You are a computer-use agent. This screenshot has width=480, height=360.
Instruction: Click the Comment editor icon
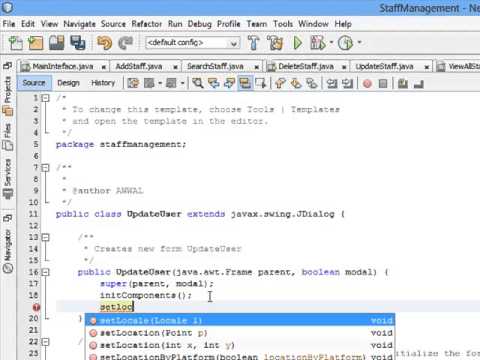pyautogui.click(x=403, y=83)
